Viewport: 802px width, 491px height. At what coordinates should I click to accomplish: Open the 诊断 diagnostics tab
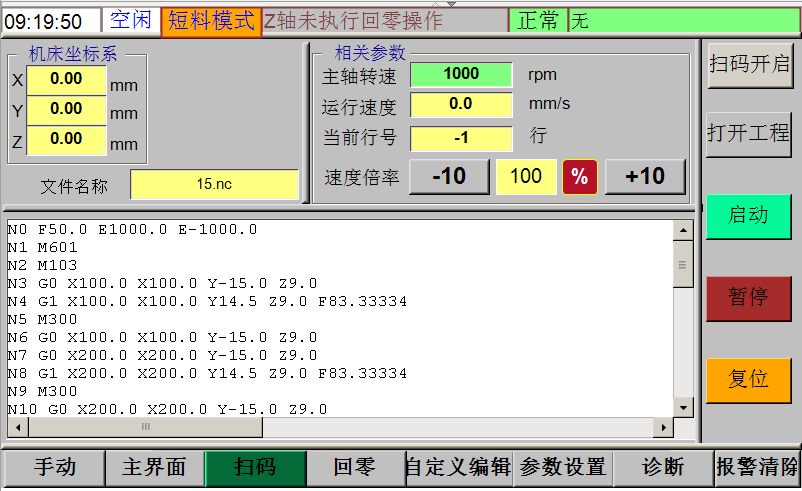click(662, 467)
